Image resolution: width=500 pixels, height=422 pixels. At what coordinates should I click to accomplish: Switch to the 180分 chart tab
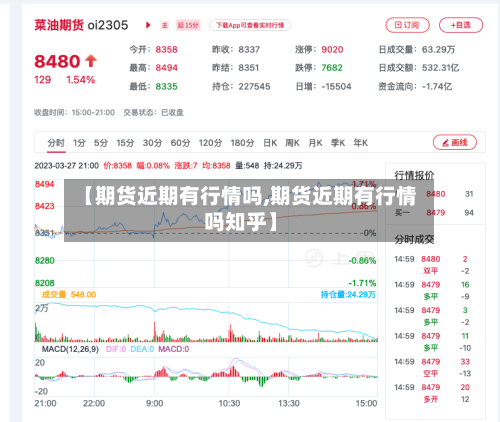click(242, 143)
